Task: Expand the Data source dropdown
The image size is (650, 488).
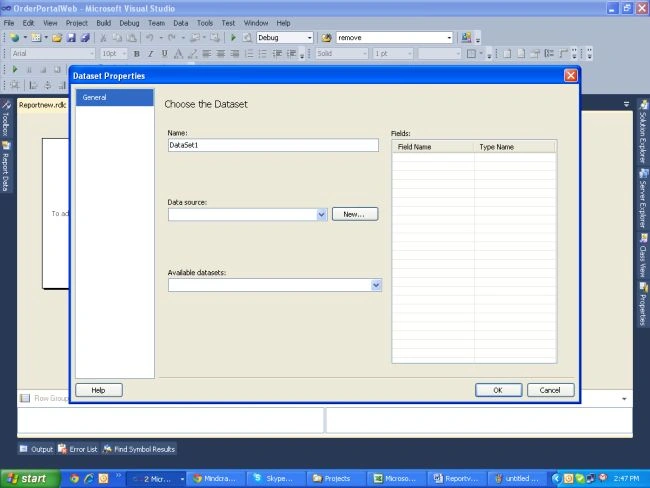Action: [x=322, y=214]
